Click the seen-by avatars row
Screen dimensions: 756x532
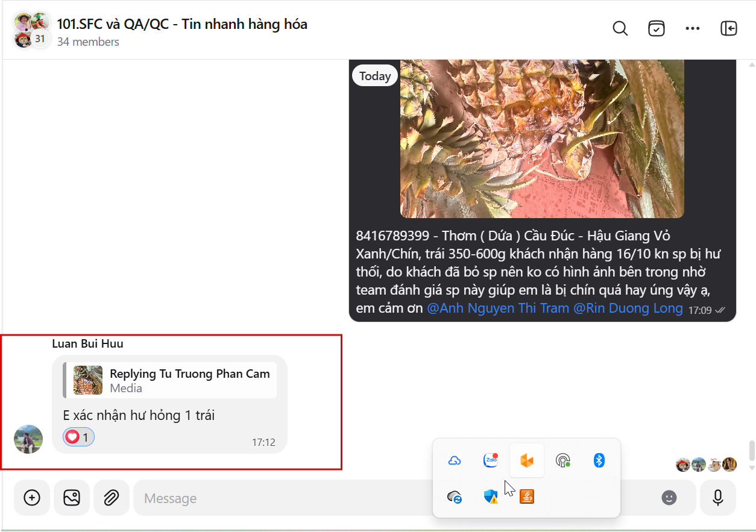click(706, 465)
